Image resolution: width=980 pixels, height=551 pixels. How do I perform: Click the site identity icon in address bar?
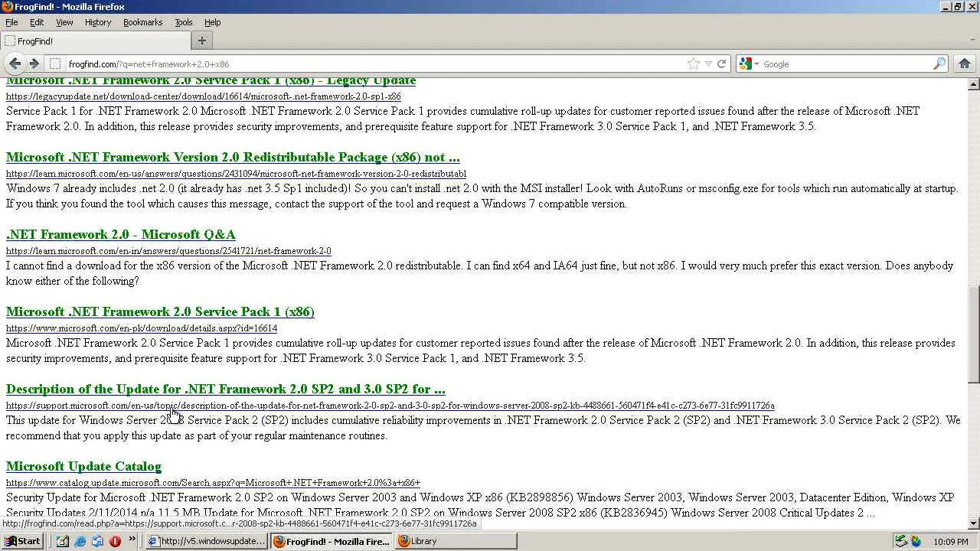[x=54, y=64]
